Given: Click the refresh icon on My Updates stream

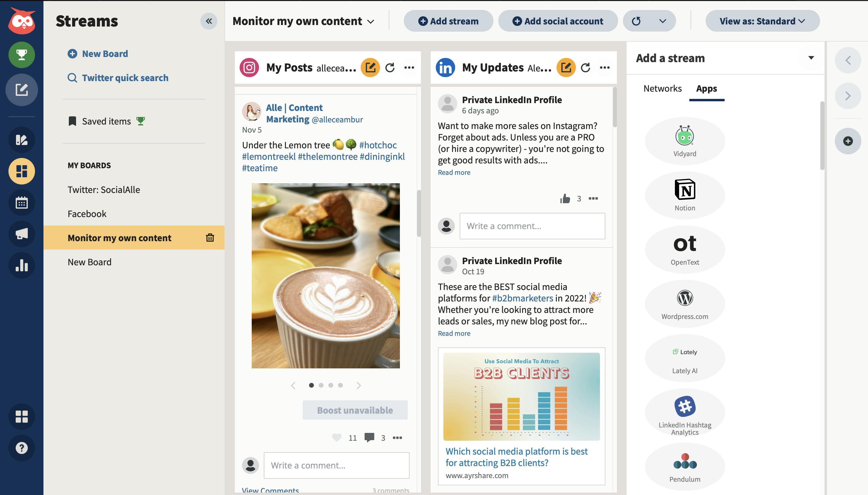Looking at the screenshot, I should [586, 67].
